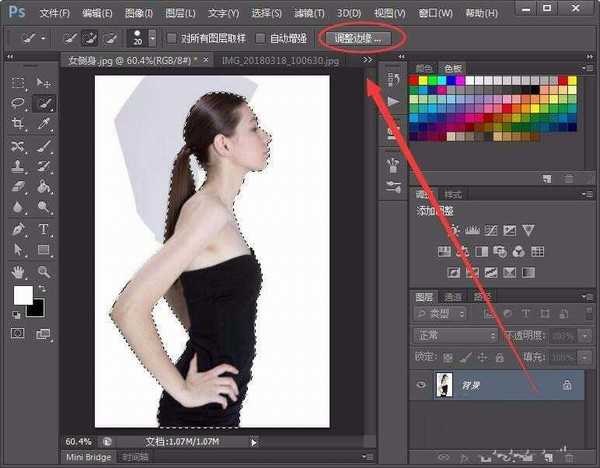Image resolution: width=600 pixels, height=468 pixels.
Task: Select the Crop tool
Action: [18, 124]
